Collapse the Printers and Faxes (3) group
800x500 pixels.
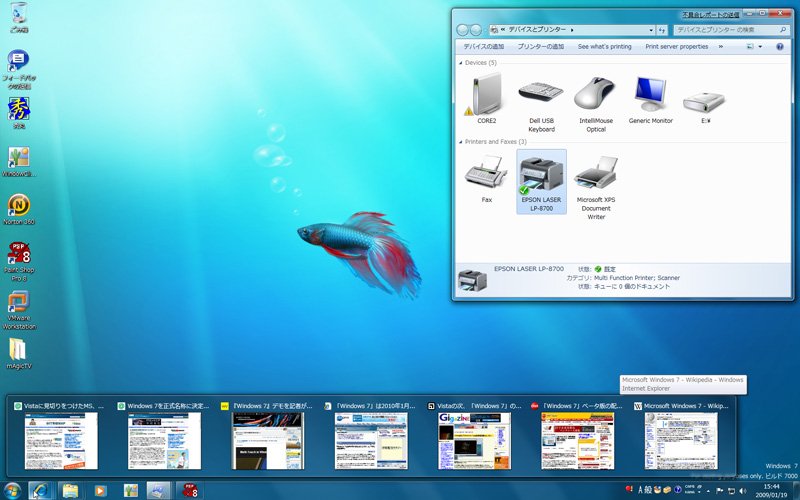click(461, 142)
